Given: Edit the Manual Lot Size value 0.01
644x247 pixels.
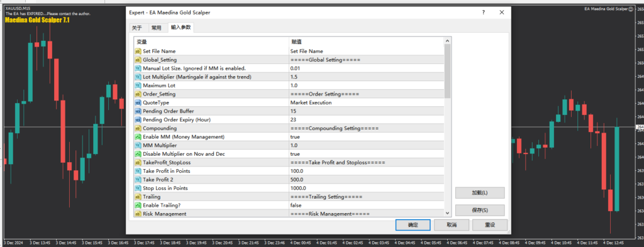Looking at the screenshot, I should point(367,69).
